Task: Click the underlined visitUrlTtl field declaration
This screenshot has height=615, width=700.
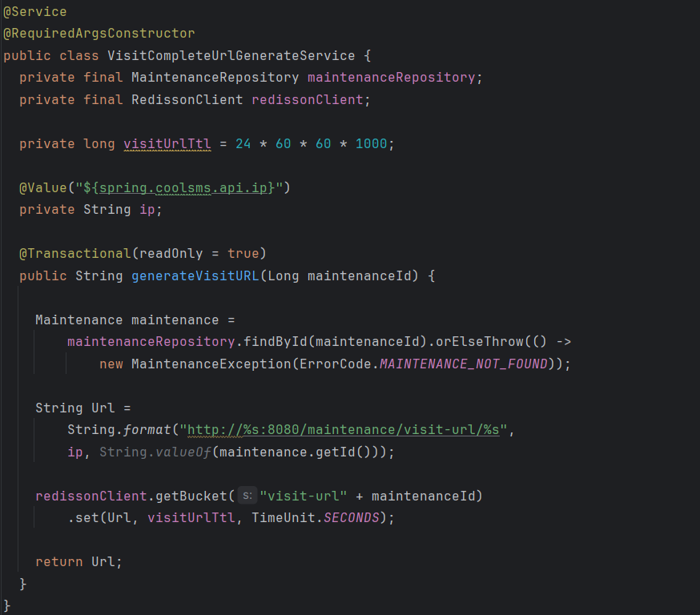Action: tap(167, 143)
